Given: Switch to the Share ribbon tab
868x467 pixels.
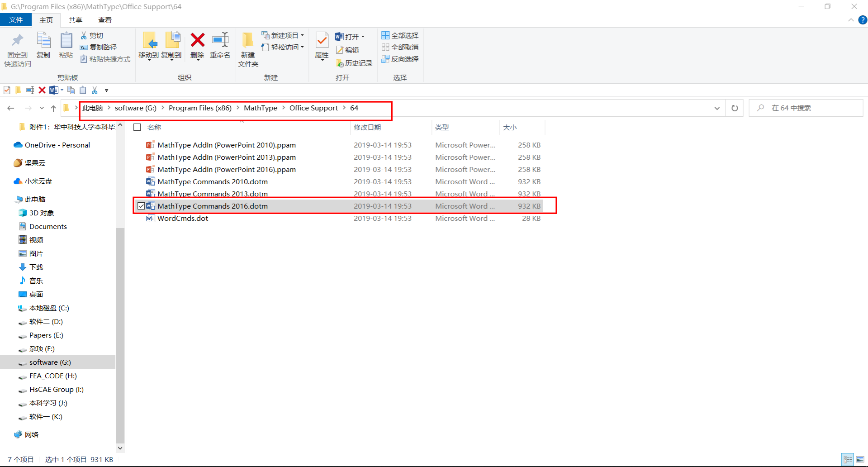Looking at the screenshot, I should [x=75, y=20].
